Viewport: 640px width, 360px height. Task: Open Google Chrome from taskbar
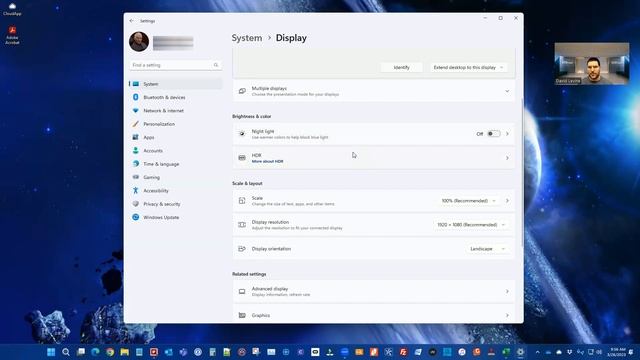pyautogui.click(x=110, y=352)
